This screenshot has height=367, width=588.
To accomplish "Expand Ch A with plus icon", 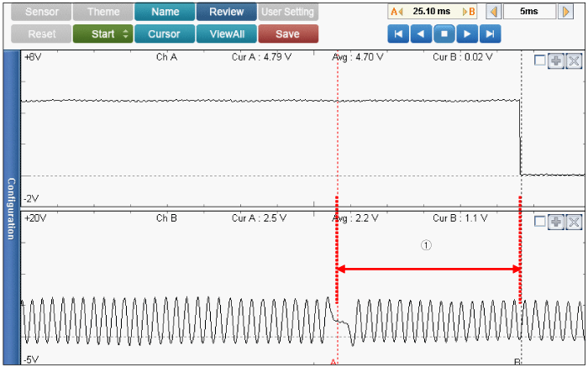I will click(556, 60).
